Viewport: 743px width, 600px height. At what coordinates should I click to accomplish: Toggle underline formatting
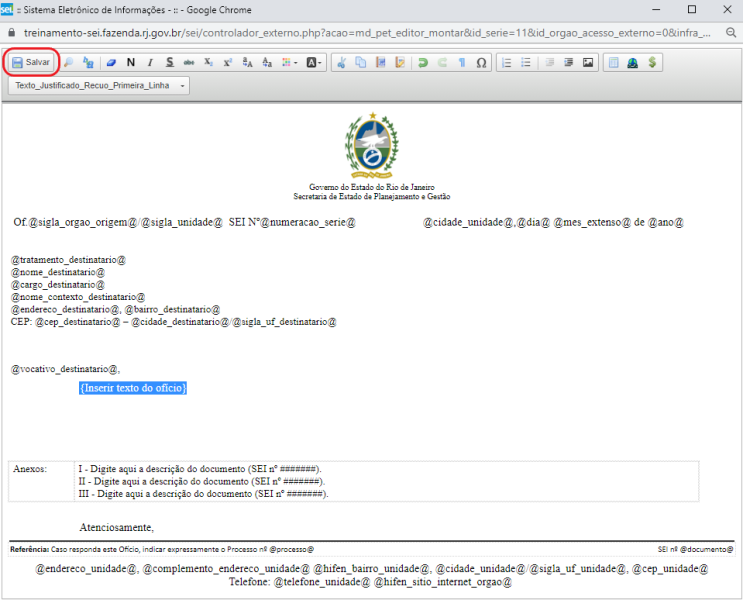(169, 62)
